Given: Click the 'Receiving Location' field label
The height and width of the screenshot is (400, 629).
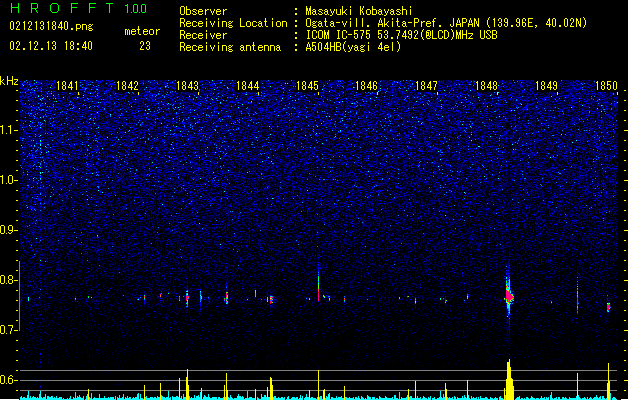Looking at the screenshot, I should pyautogui.click(x=233, y=23).
